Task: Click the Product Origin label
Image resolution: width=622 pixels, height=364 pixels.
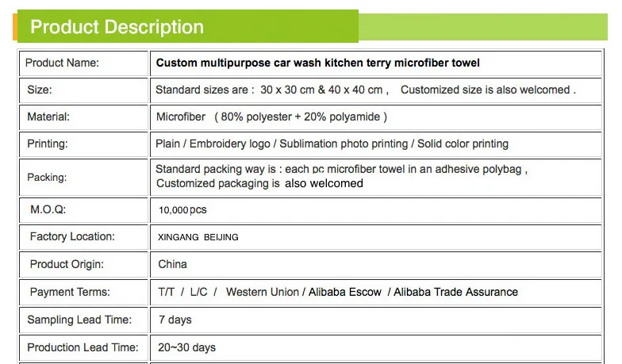Action: (67, 264)
